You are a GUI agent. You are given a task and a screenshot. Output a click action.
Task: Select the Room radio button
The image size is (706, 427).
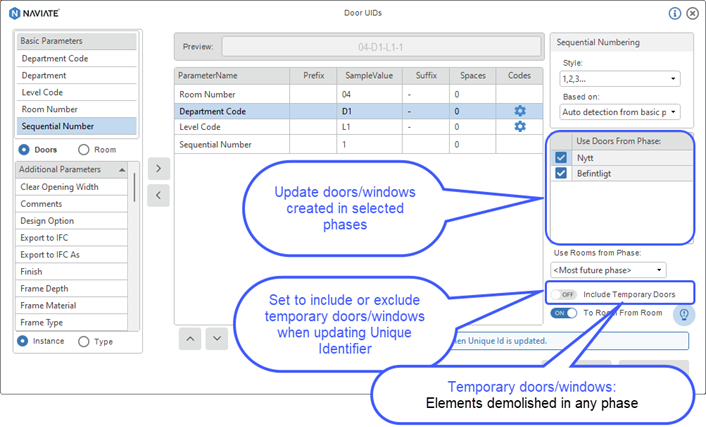pyautogui.click(x=85, y=150)
